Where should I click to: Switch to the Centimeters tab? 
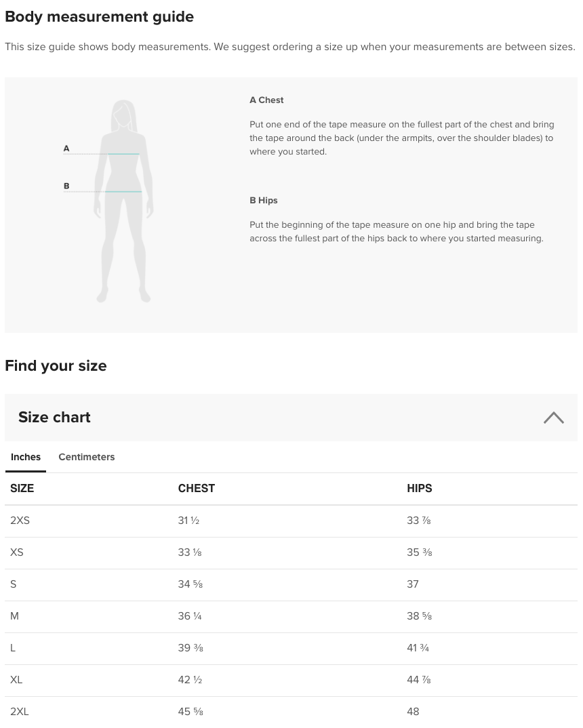point(86,458)
